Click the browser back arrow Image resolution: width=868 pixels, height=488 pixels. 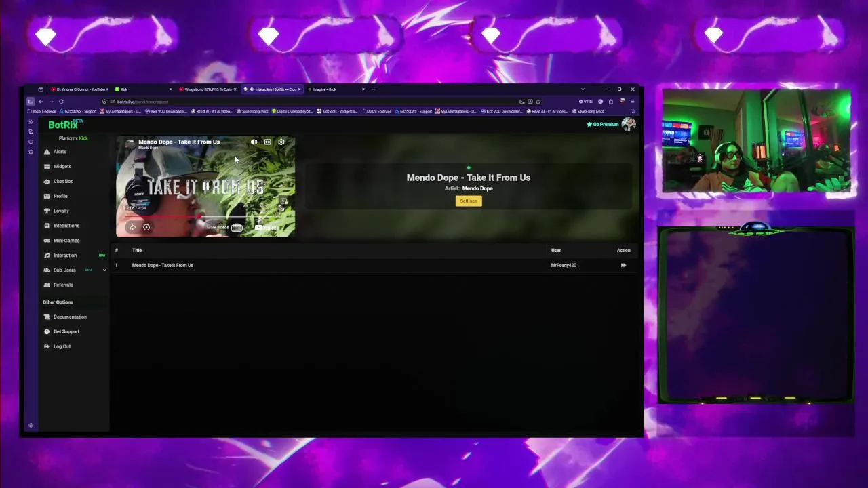pyautogui.click(x=41, y=102)
